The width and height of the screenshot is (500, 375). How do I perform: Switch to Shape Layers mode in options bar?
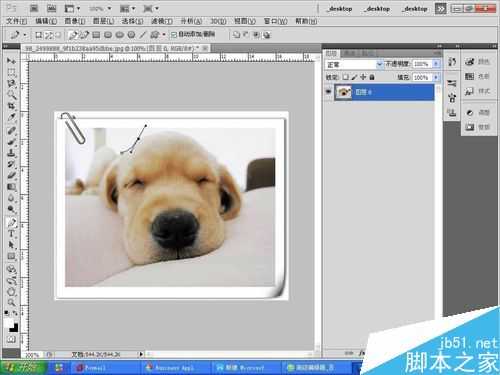point(39,35)
